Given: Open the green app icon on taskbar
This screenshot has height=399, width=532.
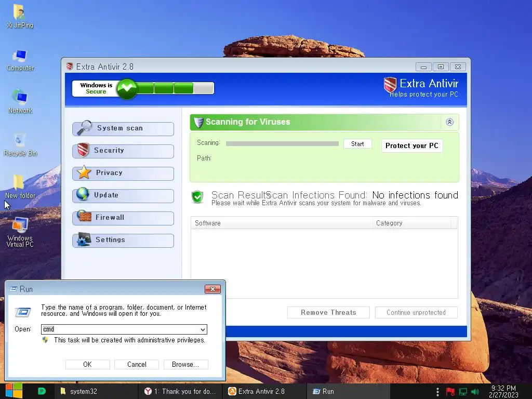Looking at the screenshot, I should pos(42,391).
